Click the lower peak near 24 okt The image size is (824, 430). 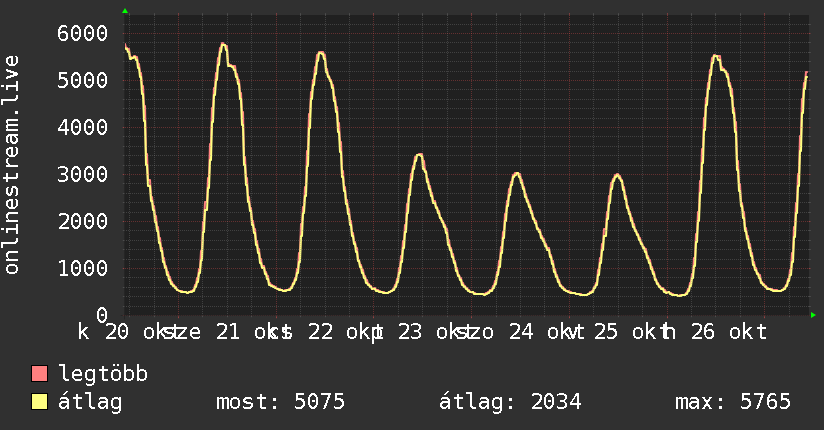point(517,173)
